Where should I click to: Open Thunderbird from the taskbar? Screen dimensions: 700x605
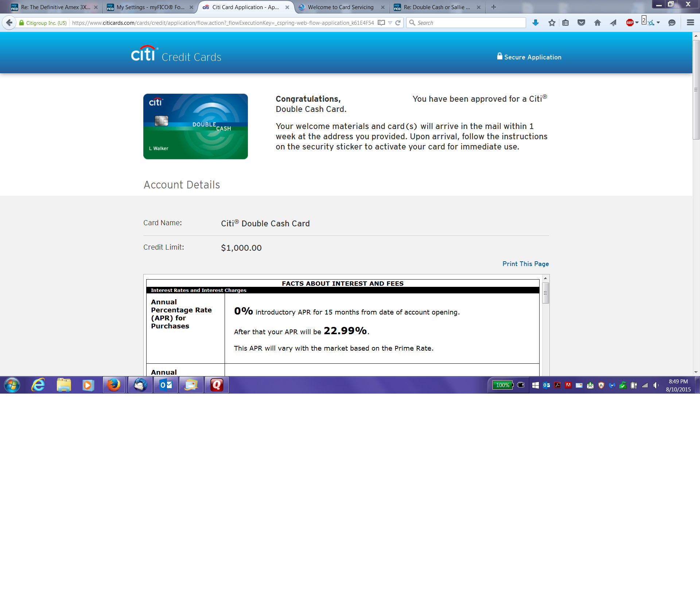(140, 385)
